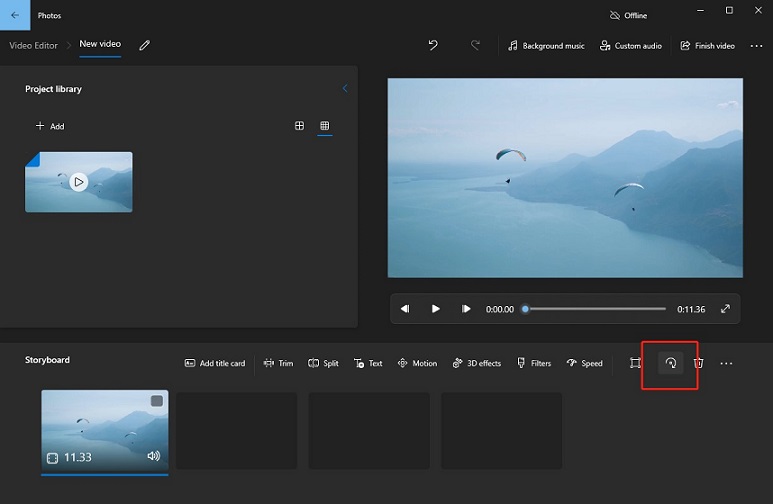The width and height of the screenshot is (773, 504).
Task: Go to Video Editor breadcrumb
Action: [x=34, y=46]
